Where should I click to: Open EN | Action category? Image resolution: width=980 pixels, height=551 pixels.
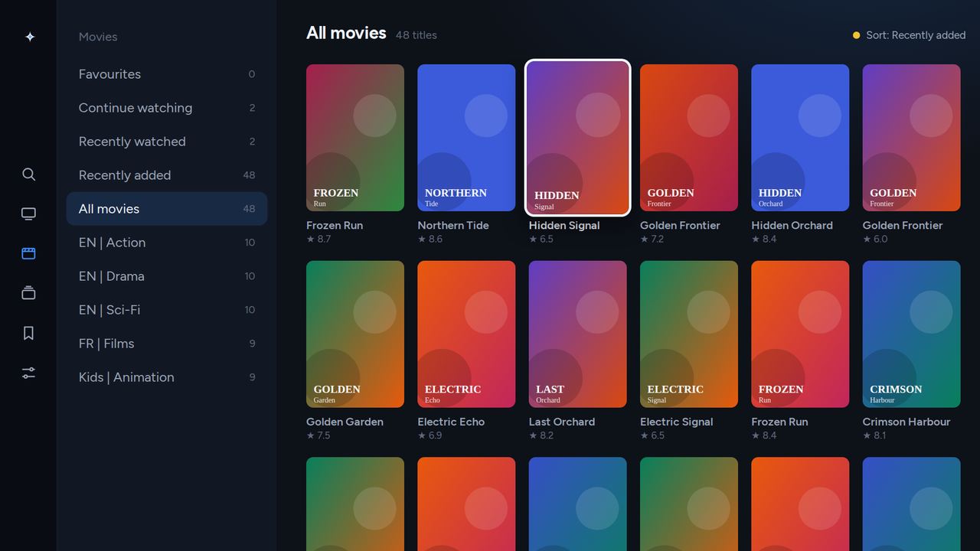coord(167,243)
